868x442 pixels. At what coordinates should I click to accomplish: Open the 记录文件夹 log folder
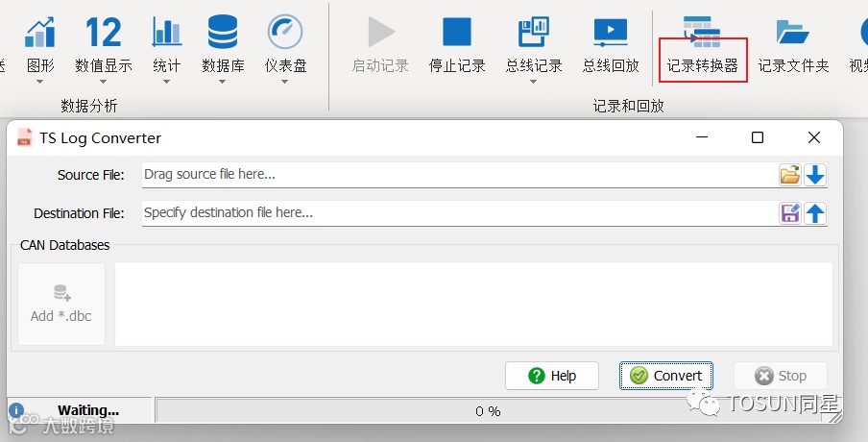point(793,44)
